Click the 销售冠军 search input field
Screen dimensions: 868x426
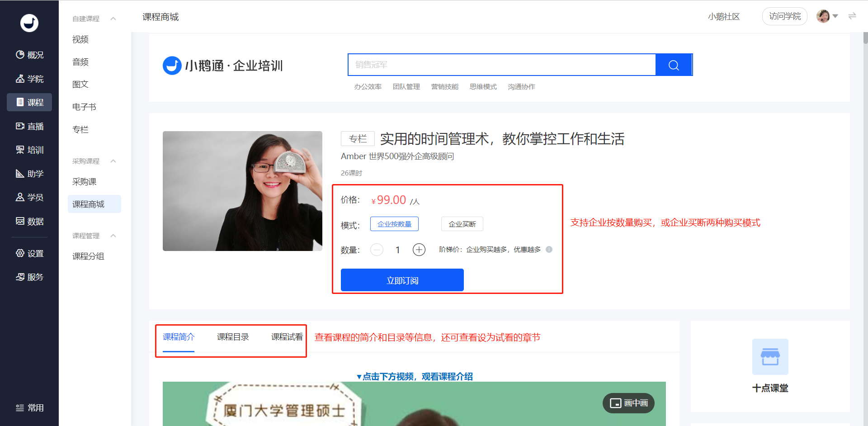click(x=502, y=65)
